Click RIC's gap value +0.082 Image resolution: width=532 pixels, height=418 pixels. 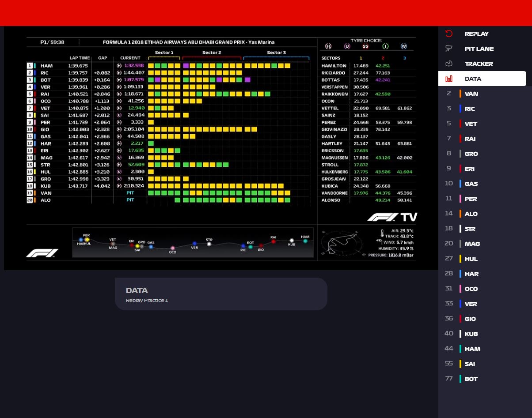pos(102,73)
